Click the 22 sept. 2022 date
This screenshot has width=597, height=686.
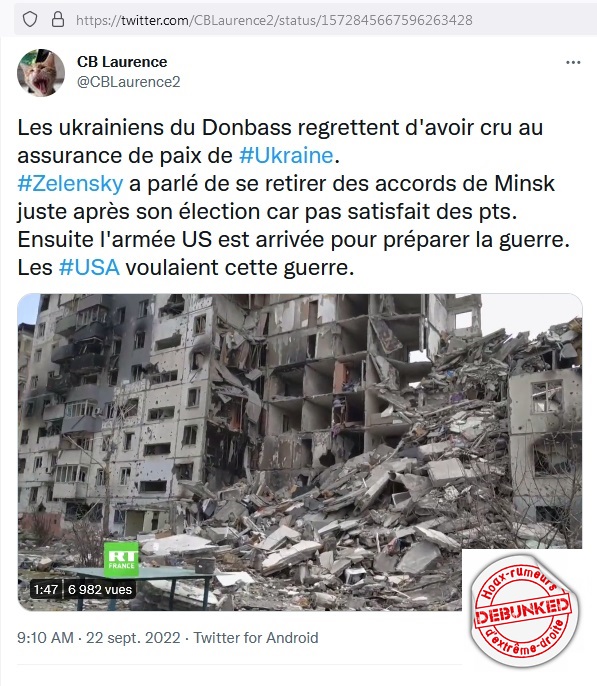133,638
